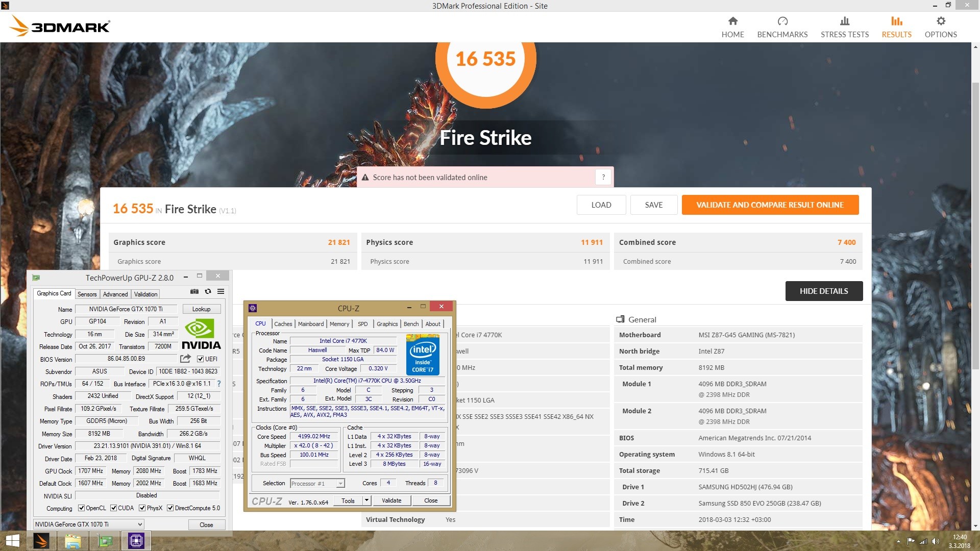980x551 pixels.
Task: Toggle the CUDA checkbox
Action: coord(113,508)
